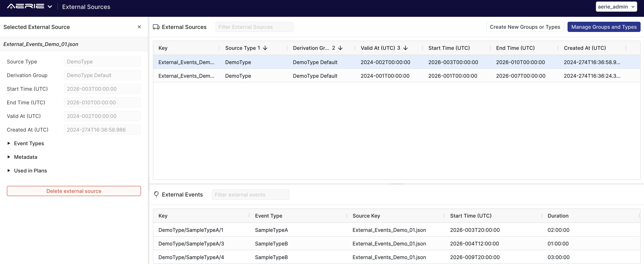Screen dimensions: 644x264
Task: Click Create New Groups or Types
Action: (525, 27)
